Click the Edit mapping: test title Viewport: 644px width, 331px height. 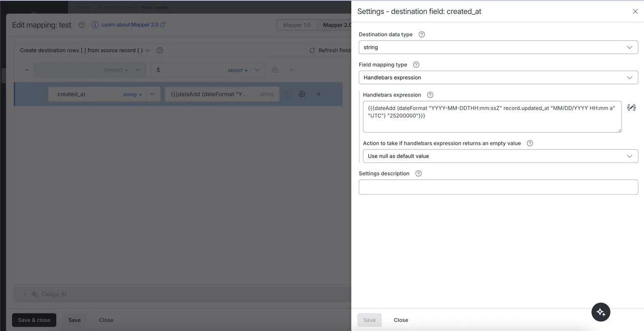pos(42,25)
